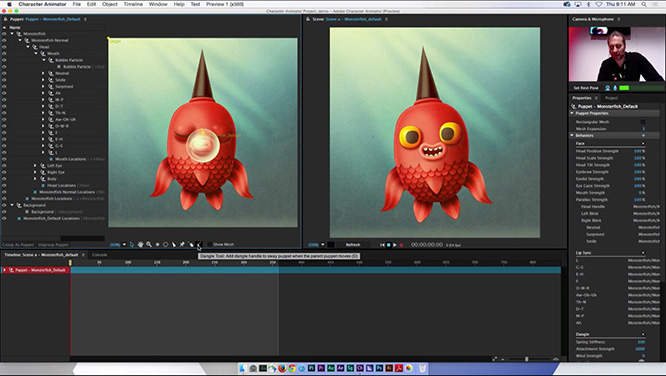Activate the Dangle tool
The width and height of the screenshot is (666, 376).
199,244
